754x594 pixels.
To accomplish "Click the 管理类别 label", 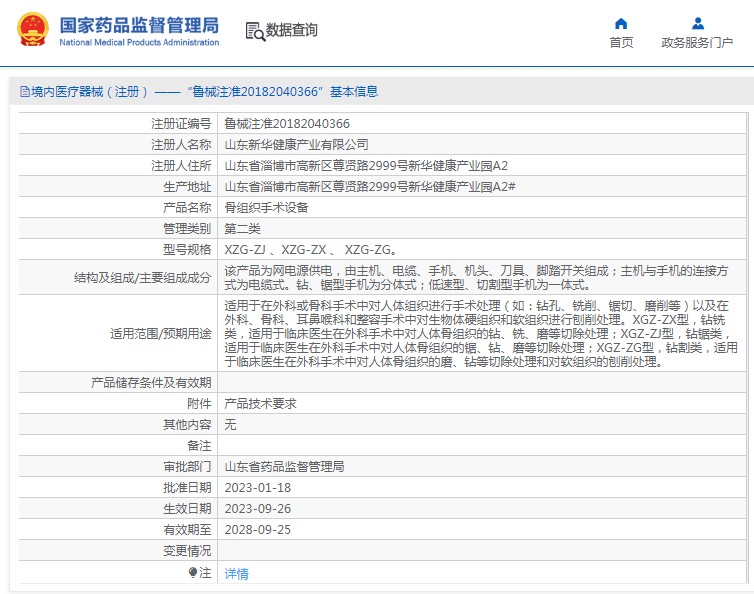I will tap(187, 228).
